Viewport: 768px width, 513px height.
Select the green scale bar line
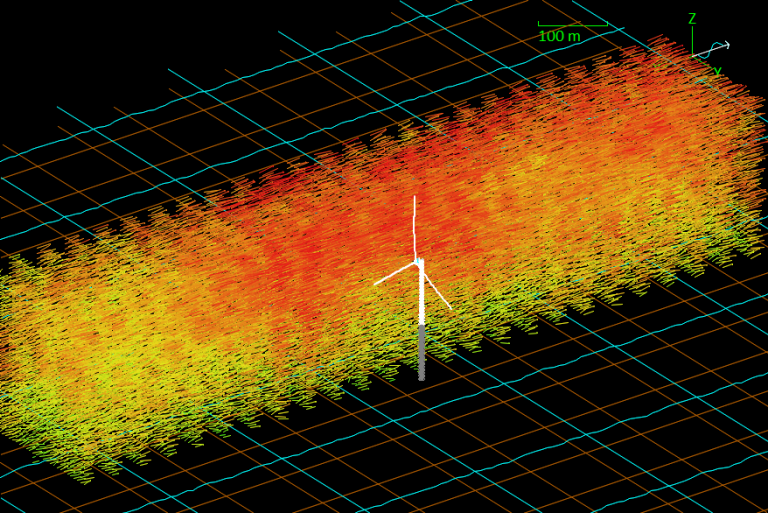coord(572,24)
